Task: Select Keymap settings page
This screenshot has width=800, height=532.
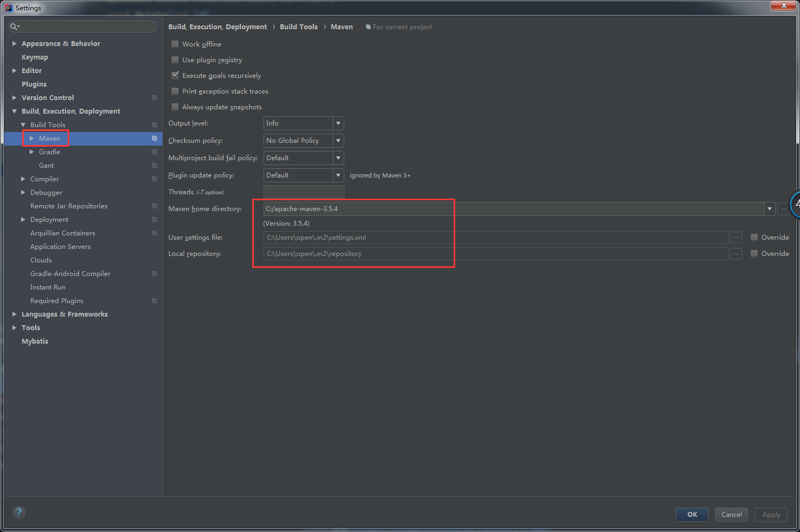Action: click(x=35, y=57)
